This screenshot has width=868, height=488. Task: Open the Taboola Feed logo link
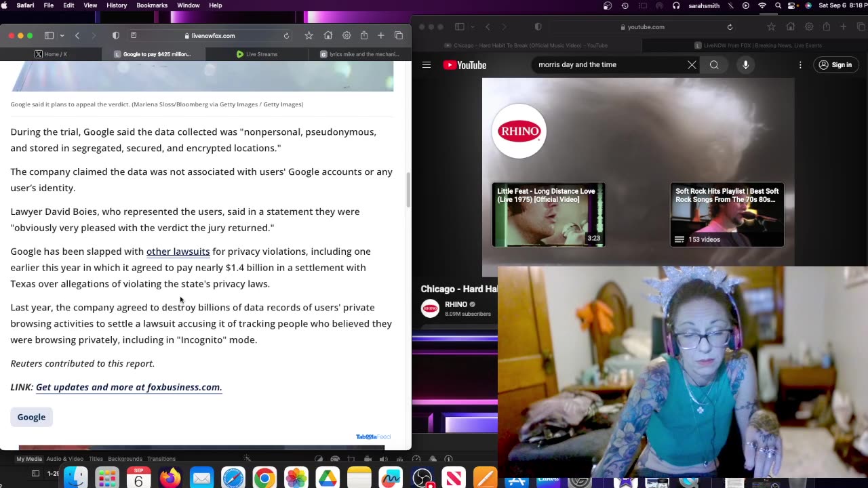pyautogui.click(x=373, y=436)
